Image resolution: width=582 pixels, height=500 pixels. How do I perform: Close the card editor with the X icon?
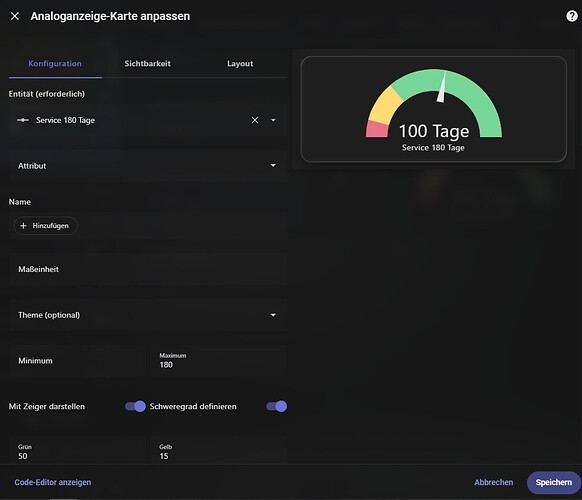pos(15,16)
